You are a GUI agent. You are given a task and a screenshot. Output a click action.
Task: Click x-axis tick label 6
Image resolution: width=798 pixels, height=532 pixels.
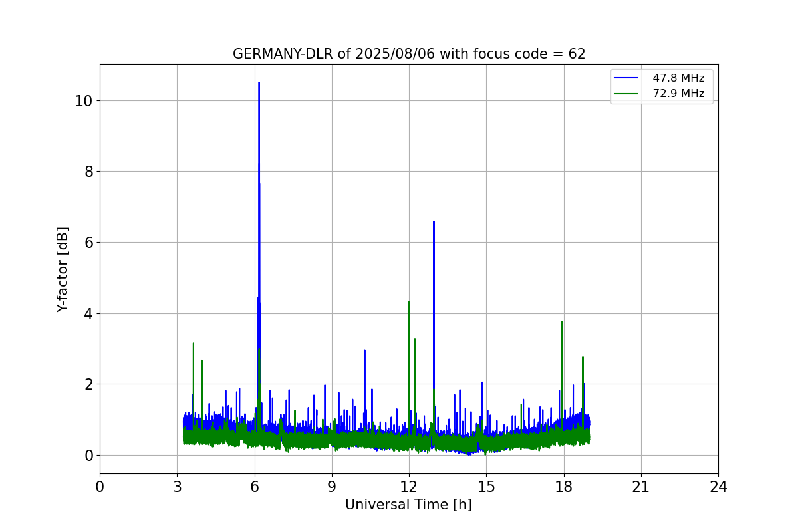click(255, 487)
